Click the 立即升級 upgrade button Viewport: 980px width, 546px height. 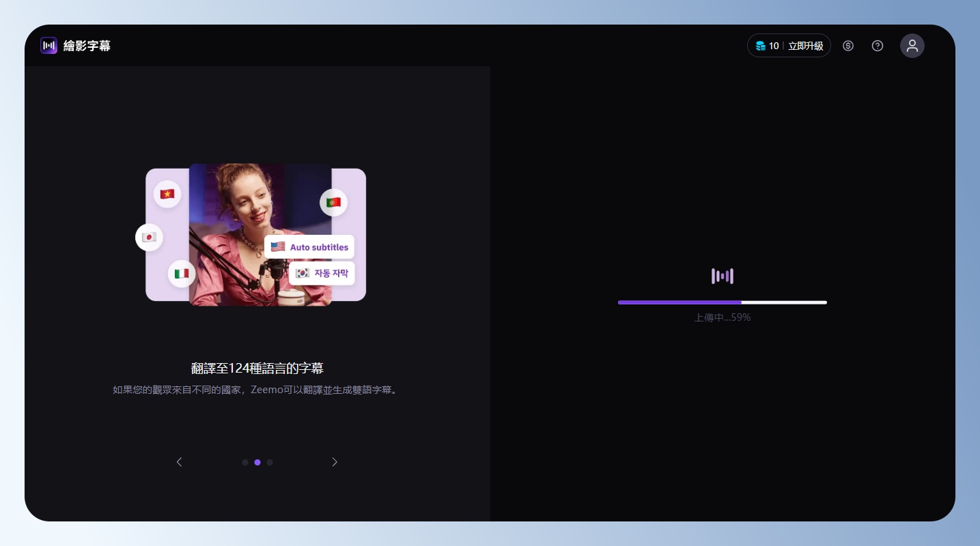805,46
